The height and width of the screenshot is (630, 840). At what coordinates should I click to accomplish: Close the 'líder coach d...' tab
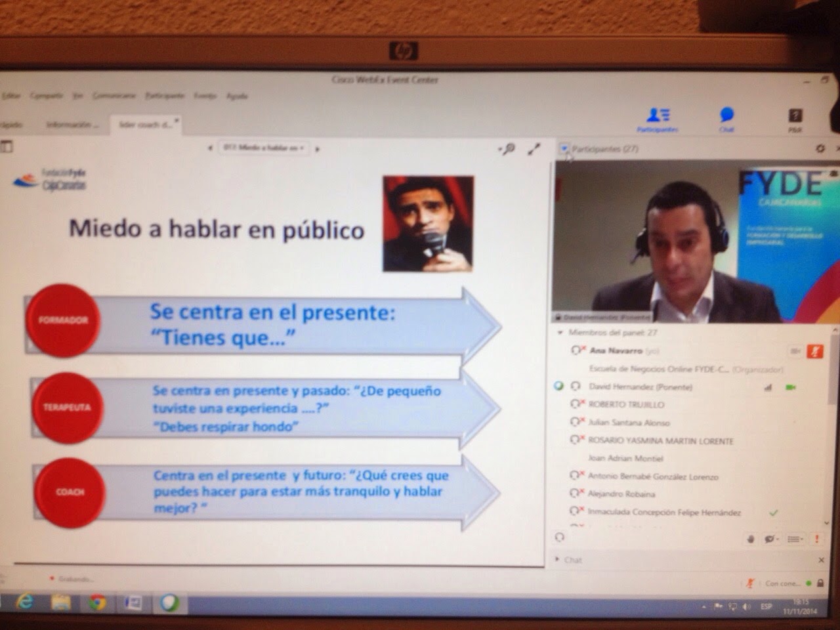(x=177, y=121)
